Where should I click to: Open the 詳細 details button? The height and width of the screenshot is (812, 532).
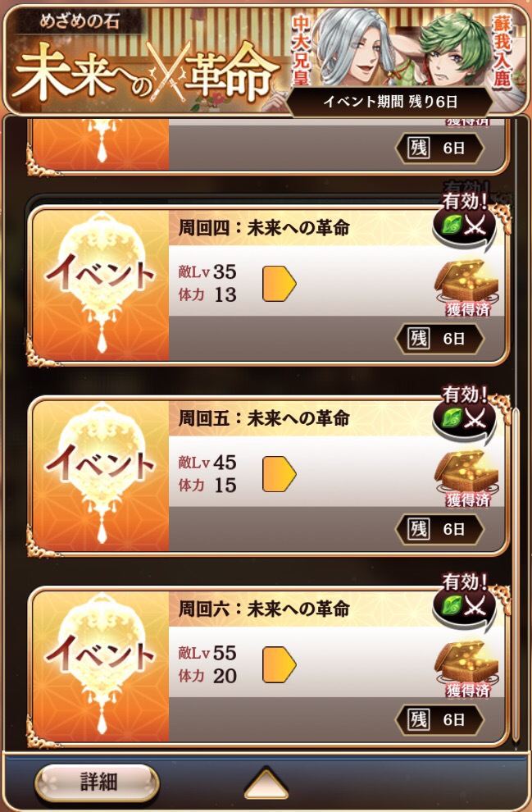(97, 782)
